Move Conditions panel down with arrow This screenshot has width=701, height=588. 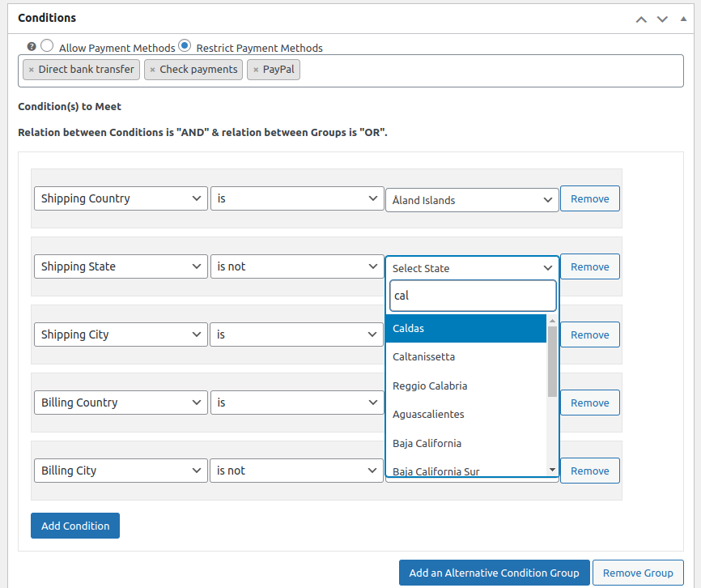[x=662, y=18]
